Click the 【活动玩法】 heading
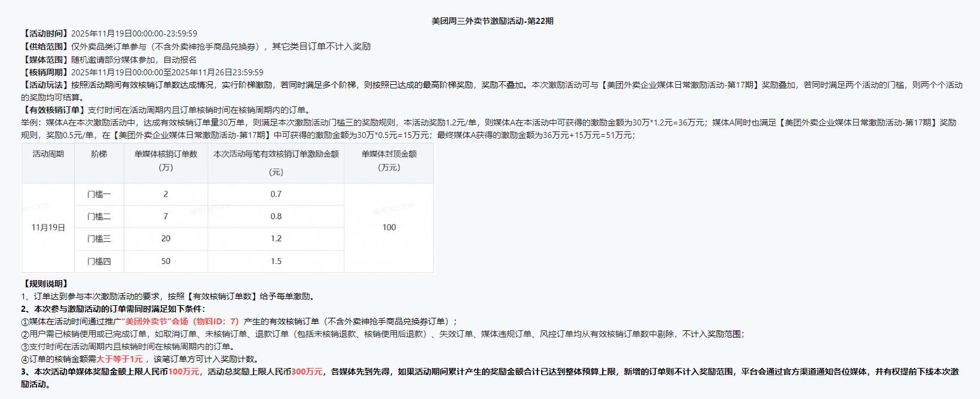 pyautogui.click(x=45, y=85)
